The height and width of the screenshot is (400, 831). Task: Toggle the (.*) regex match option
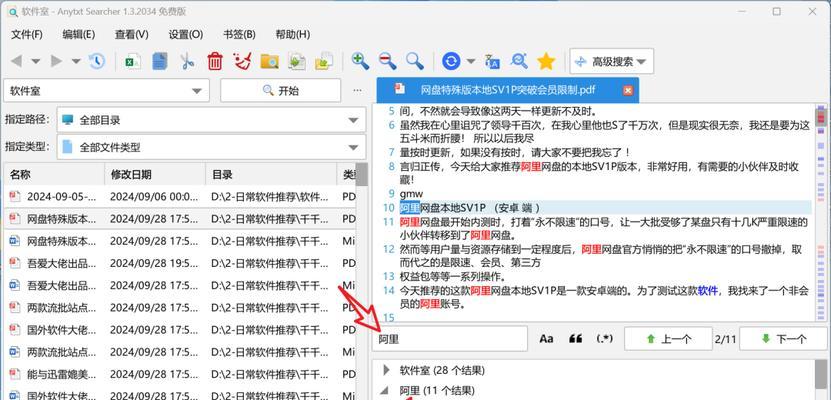[x=605, y=339]
